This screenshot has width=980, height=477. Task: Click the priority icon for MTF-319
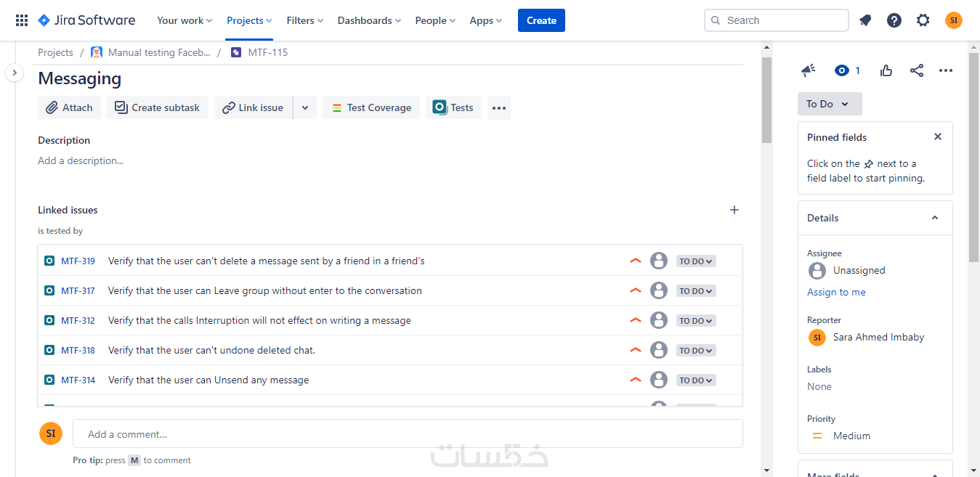(636, 261)
